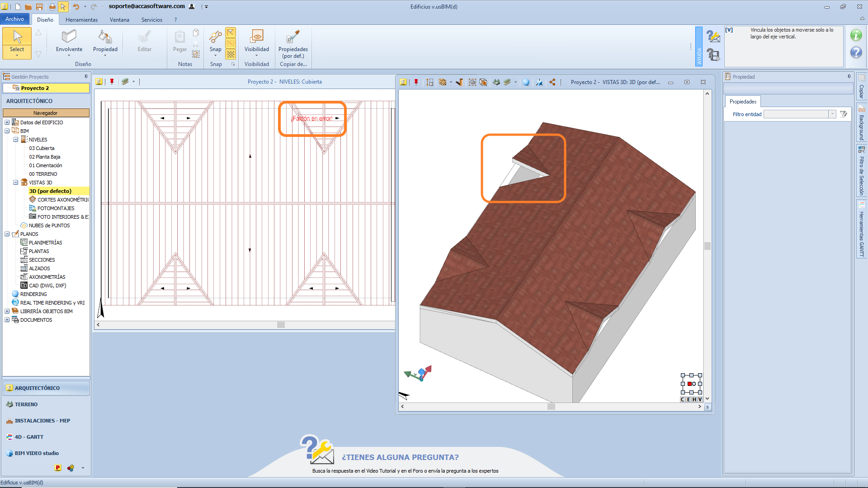
Task: Switch to the Herramientas ribbon tab
Action: 81,20
